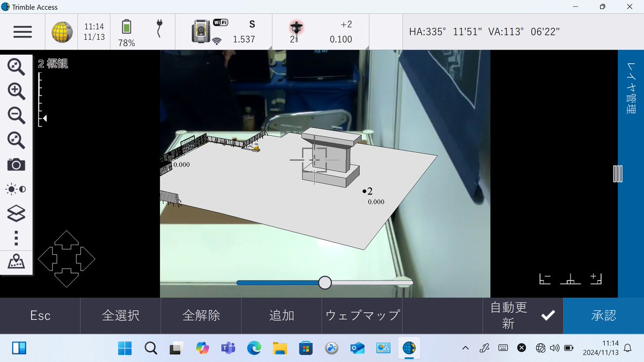Open battery status showing 78%
This screenshot has width=644, height=362.
tap(127, 32)
